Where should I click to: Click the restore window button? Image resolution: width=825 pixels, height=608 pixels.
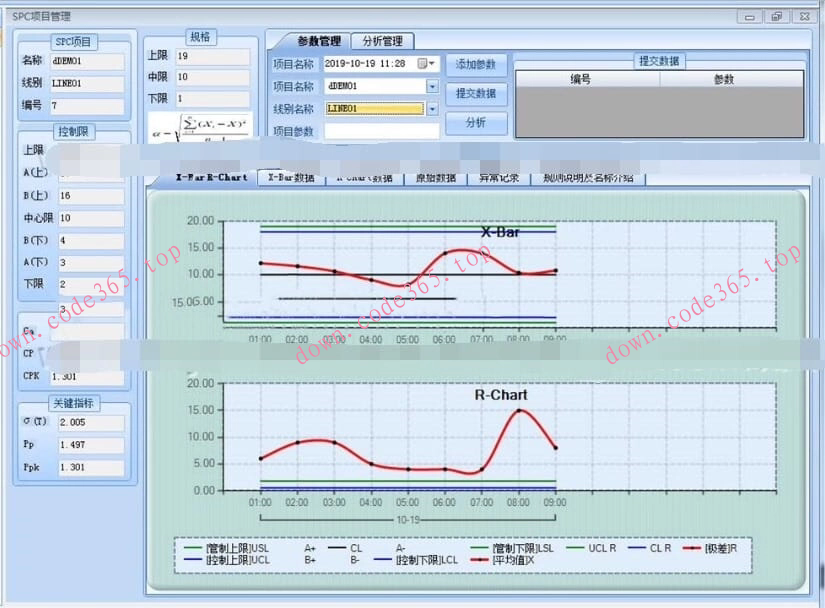pos(776,17)
